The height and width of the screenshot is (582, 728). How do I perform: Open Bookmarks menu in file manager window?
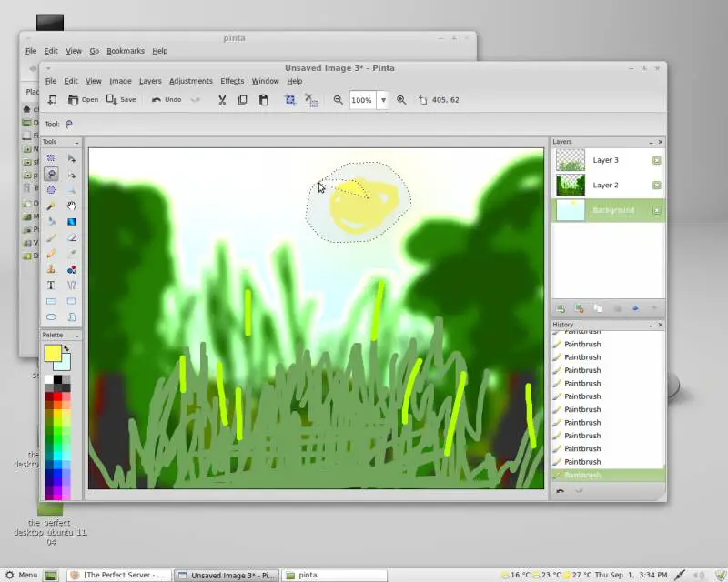tap(126, 51)
